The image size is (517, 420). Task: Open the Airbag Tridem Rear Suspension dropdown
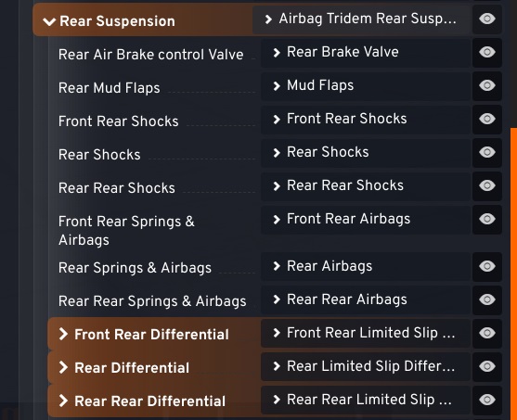click(361, 19)
